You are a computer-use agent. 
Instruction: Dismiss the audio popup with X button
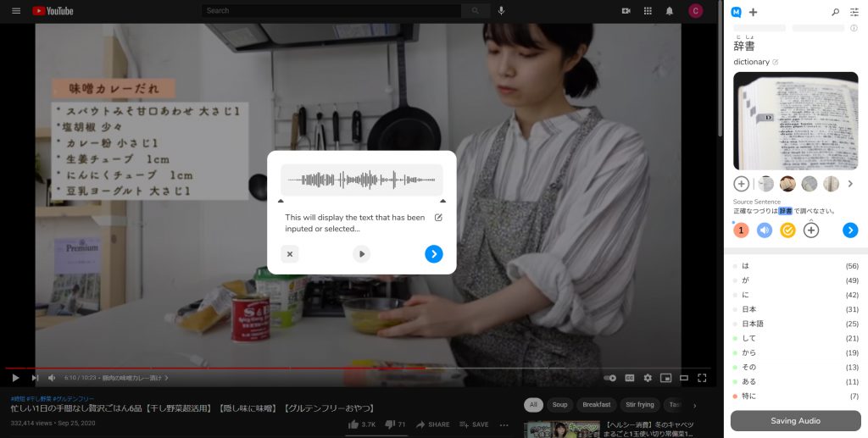pos(290,253)
